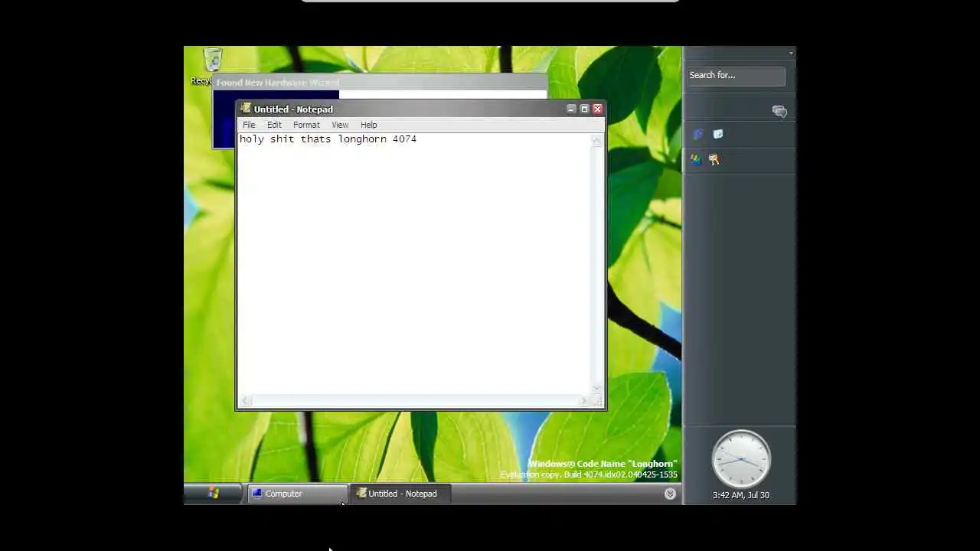Open the File menu in Notepad

pyautogui.click(x=249, y=125)
